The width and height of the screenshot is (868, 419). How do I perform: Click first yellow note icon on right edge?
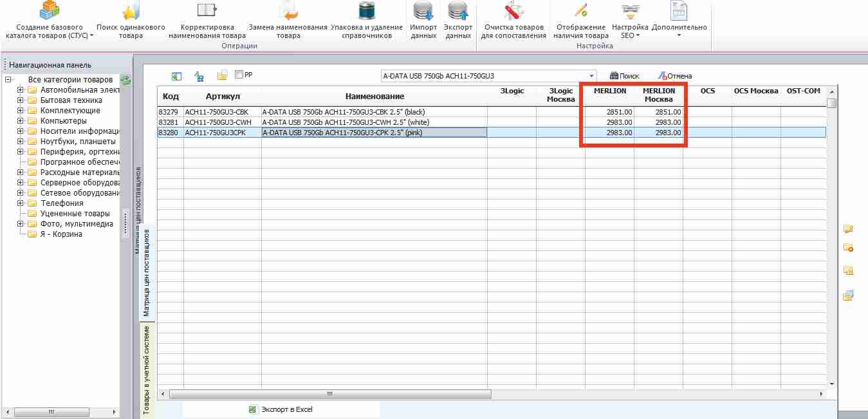point(848,228)
